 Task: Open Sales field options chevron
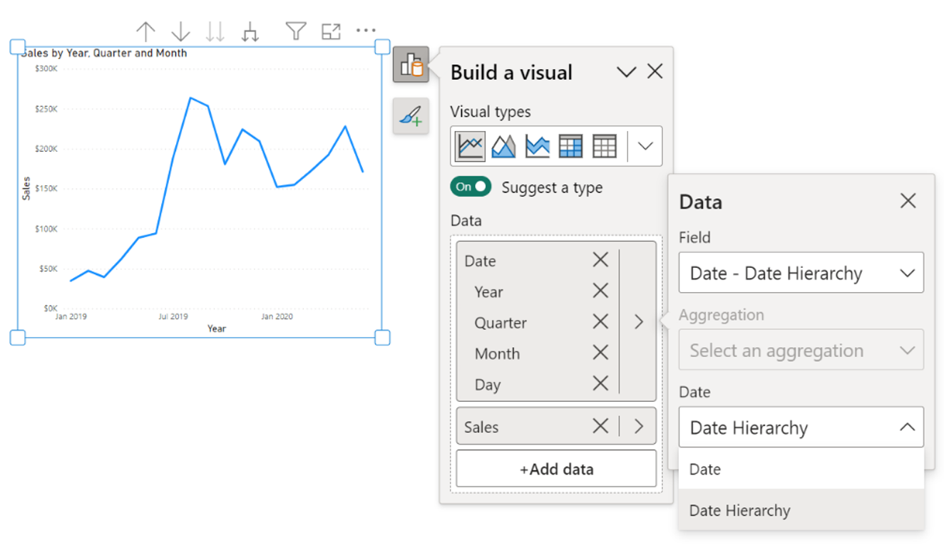(639, 426)
